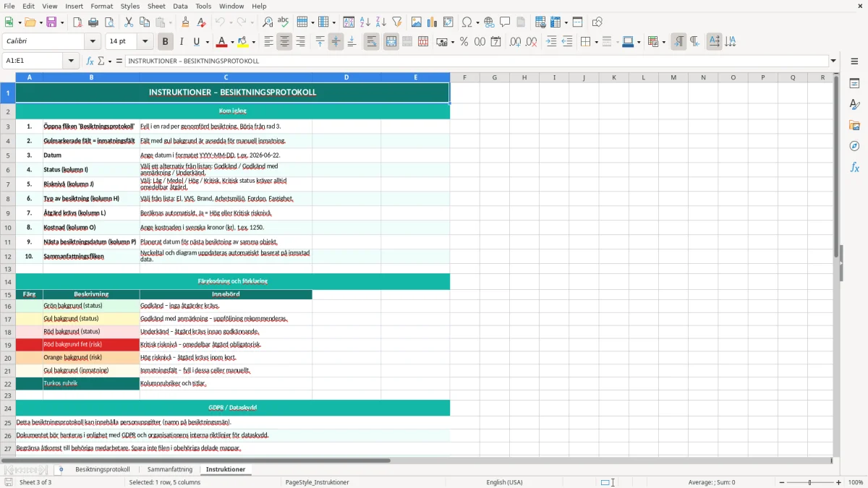Open Borders dropdown arrow
The image size is (868, 488).
(x=596, y=42)
